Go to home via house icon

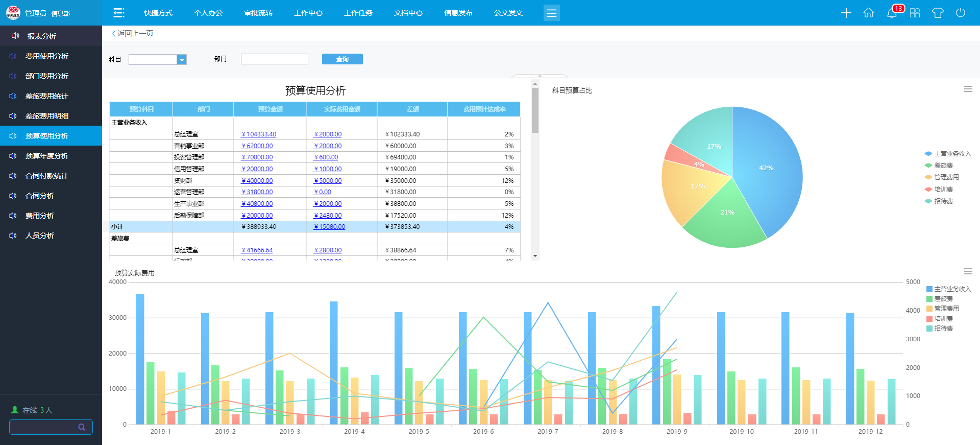869,13
